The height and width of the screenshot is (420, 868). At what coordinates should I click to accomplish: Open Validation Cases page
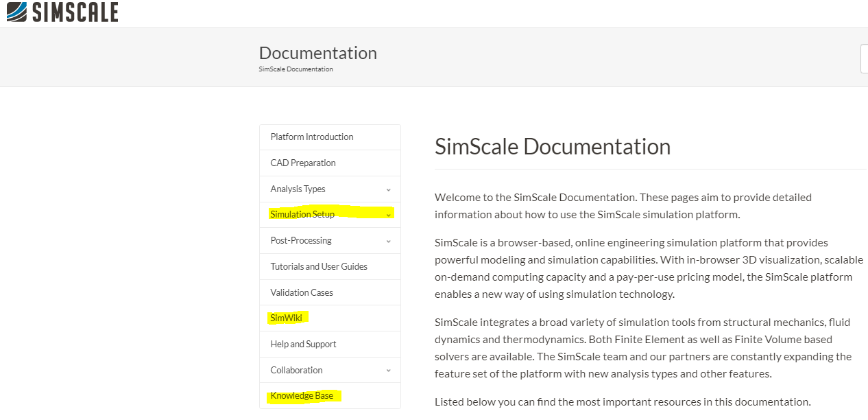(302, 292)
